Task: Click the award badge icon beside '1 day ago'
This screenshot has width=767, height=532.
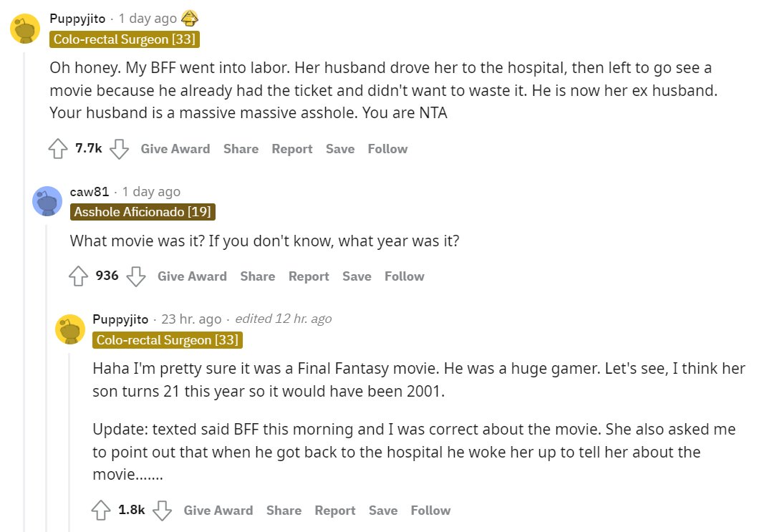Action: (x=190, y=18)
